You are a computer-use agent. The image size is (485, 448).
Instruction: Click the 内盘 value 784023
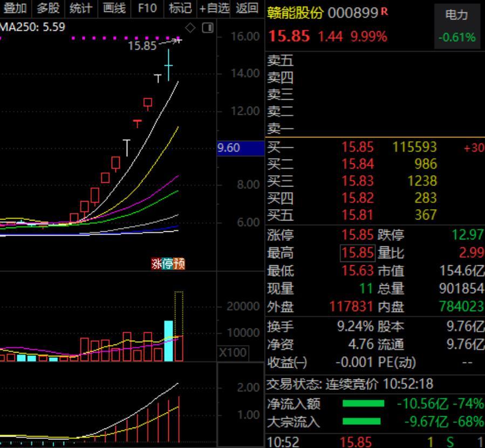point(461,307)
